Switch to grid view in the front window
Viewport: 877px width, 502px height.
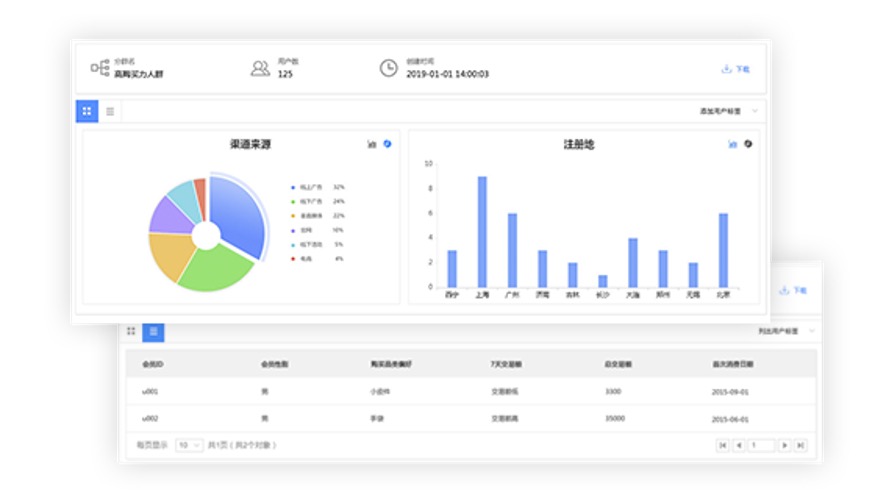point(87,111)
